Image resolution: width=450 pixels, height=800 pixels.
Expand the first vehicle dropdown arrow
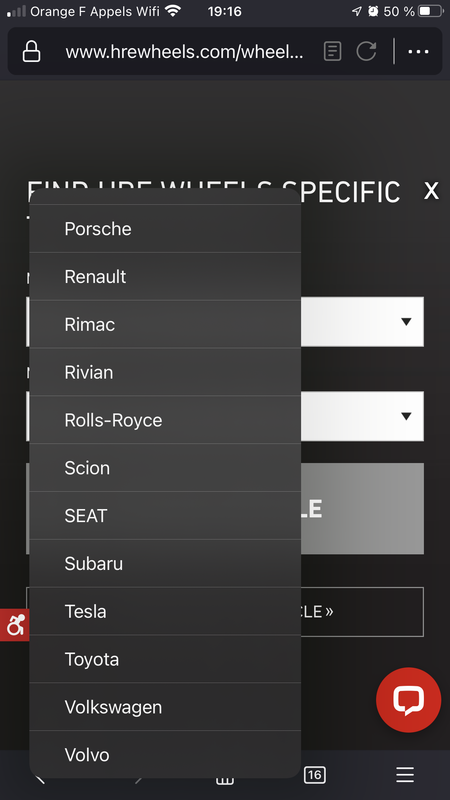[x=406, y=321]
